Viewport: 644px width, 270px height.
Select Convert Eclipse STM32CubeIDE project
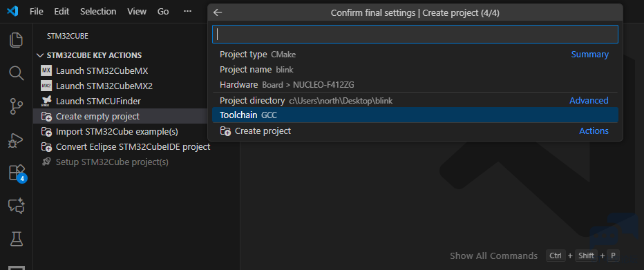[x=133, y=147]
